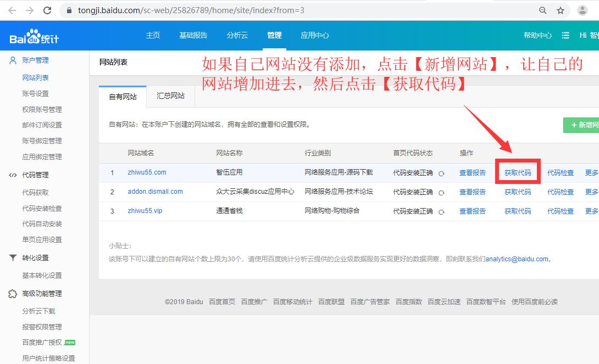
Task: Open the zhiwu55.vip domain link
Action: point(145,211)
